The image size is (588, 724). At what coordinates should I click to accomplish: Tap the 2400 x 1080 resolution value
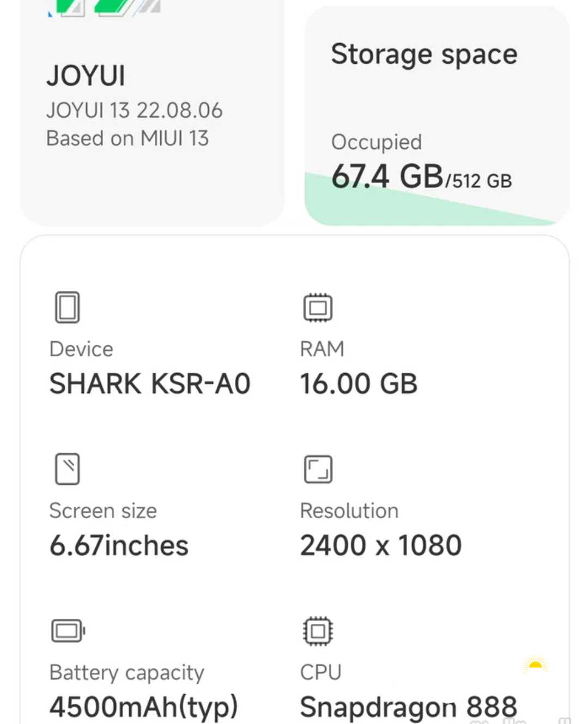380,545
